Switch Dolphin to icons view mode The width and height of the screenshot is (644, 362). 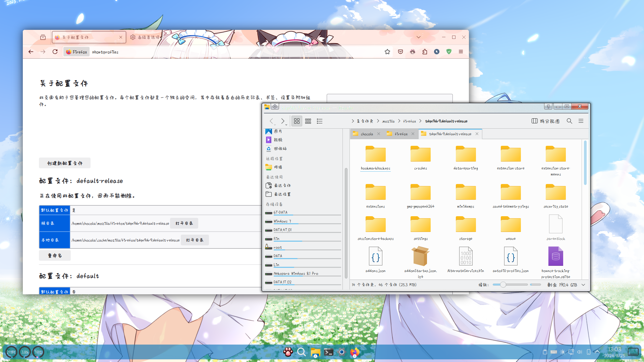(297, 121)
